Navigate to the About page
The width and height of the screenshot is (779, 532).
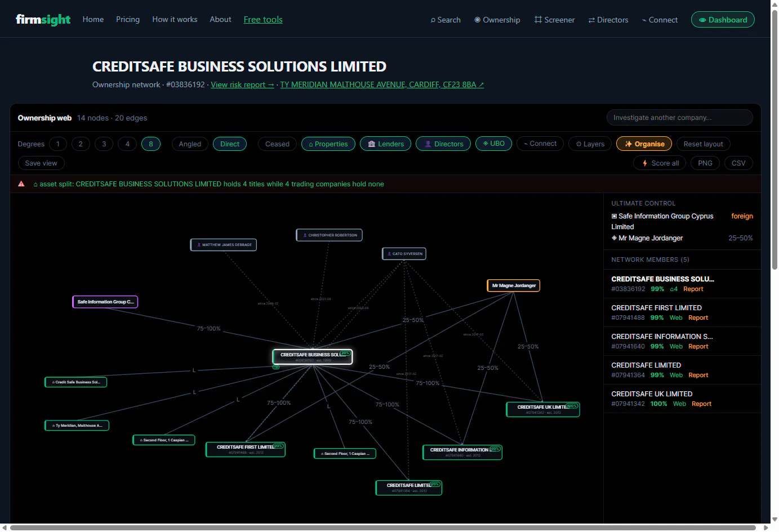pyautogui.click(x=220, y=19)
